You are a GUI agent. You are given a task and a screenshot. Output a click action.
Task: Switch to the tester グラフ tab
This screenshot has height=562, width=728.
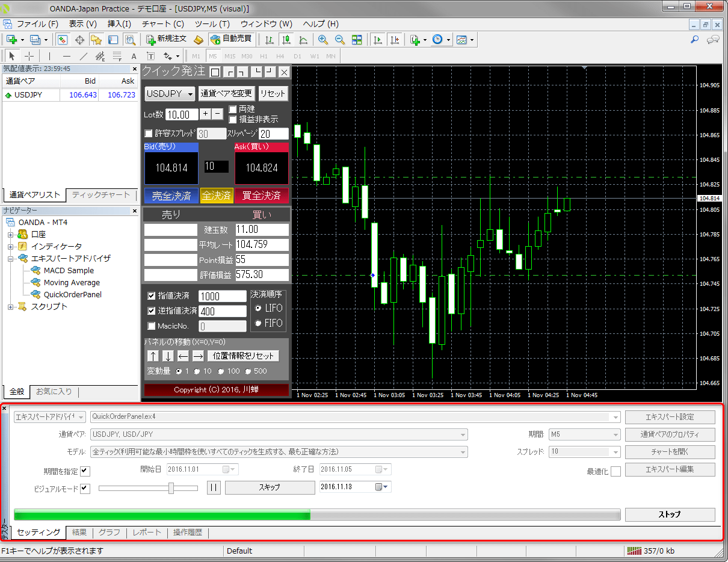tap(110, 533)
